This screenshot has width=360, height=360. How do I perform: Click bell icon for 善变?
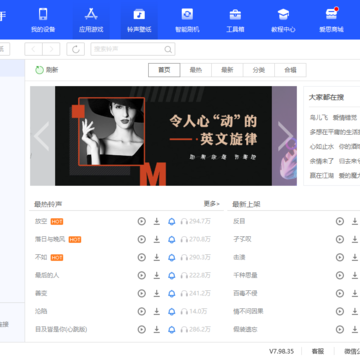click(x=172, y=293)
